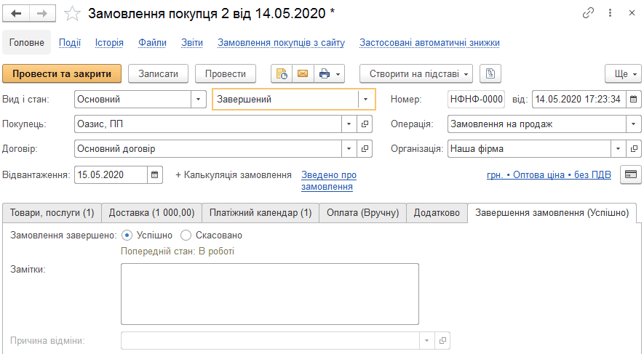Switch to Товари, послуги (1) tab
644x354 pixels.
pos(52,213)
